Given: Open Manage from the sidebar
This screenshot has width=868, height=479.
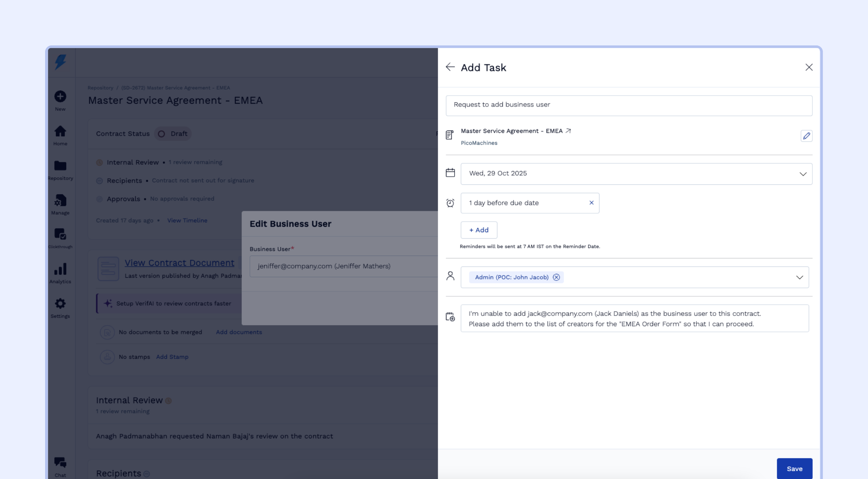Looking at the screenshot, I should pos(60,204).
